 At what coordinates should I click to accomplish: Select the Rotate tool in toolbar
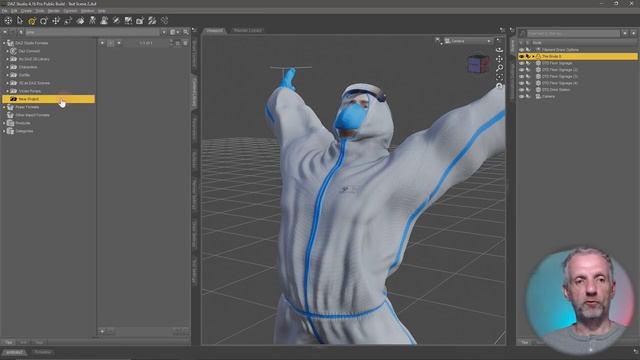(44, 20)
